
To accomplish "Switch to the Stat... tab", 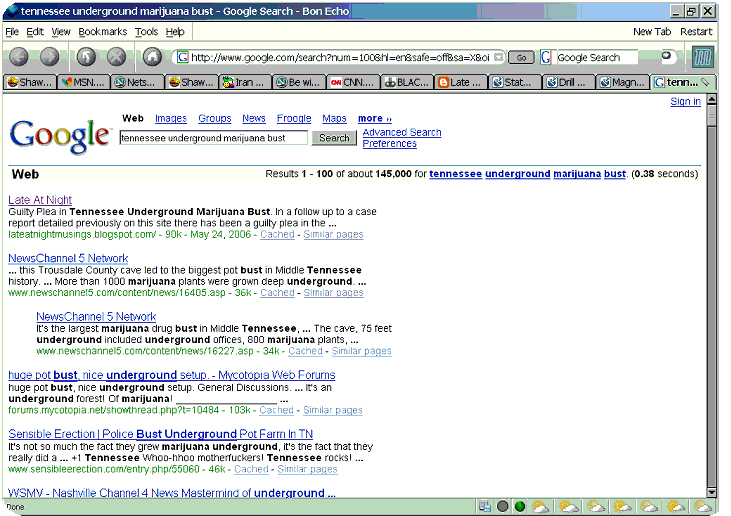I will click(515, 83).
